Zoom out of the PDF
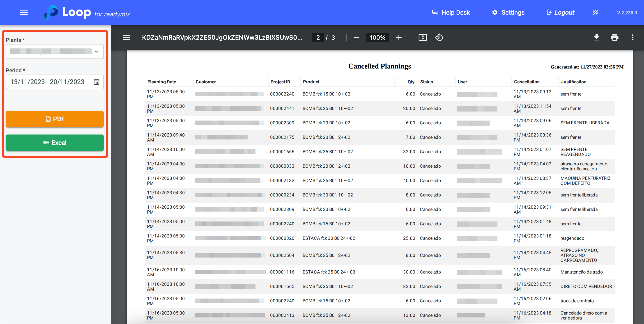The width and height of the screenshot is (644, 324). tap(356, 37)
